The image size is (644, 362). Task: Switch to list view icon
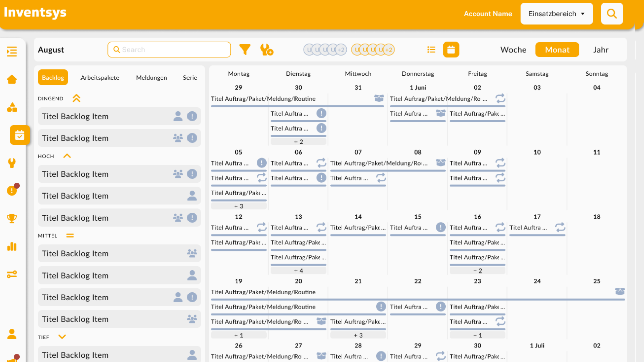pos(431,50)
